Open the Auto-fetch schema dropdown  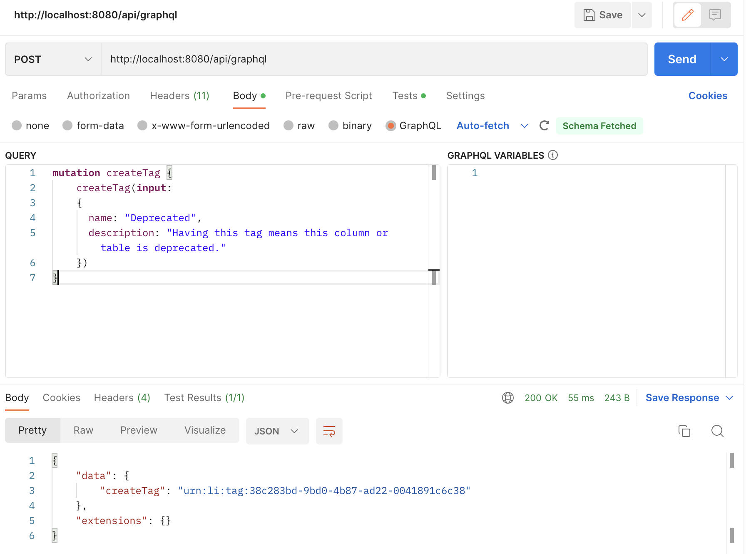(x=525, y=125)
